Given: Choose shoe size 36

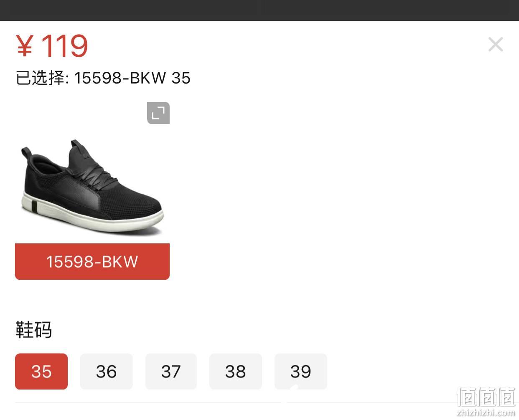Looking at the screenshot, I should [107, 372].
